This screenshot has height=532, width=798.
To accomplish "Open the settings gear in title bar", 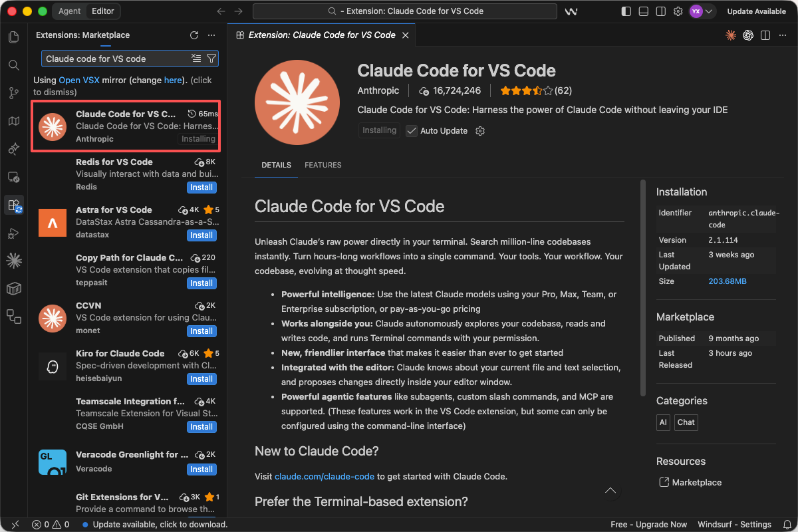I will point(678,11).
